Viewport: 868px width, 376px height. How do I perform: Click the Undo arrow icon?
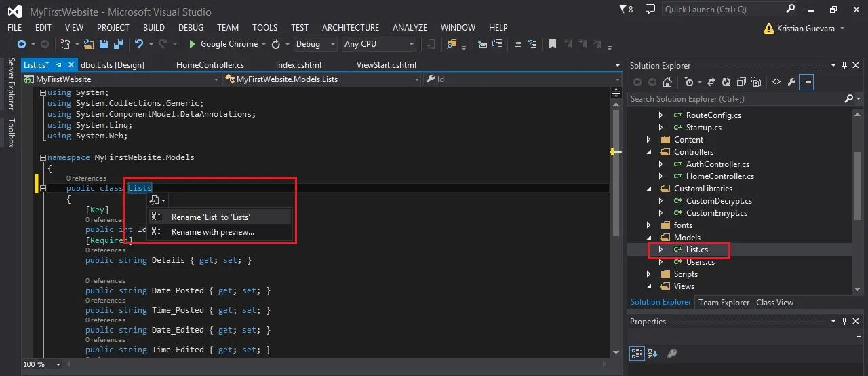point(139,44)
